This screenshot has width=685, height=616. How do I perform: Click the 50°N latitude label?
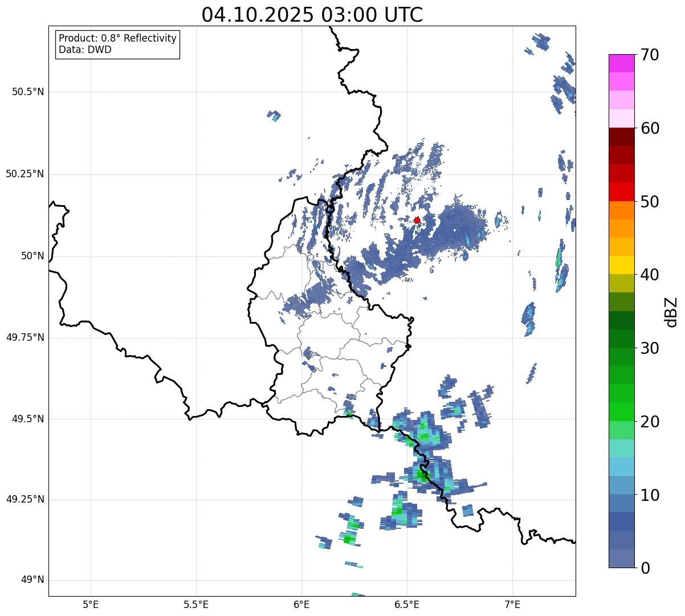(x=32, y=256)
